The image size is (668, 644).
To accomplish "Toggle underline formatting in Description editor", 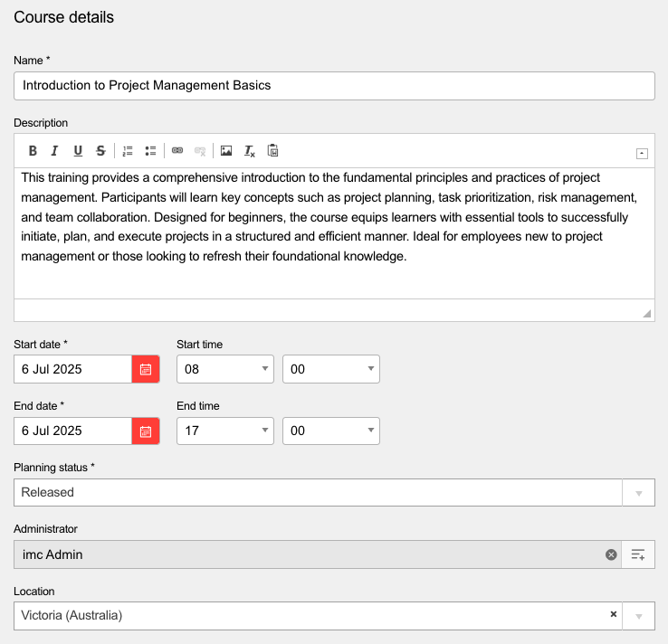I will click(78, 151).
